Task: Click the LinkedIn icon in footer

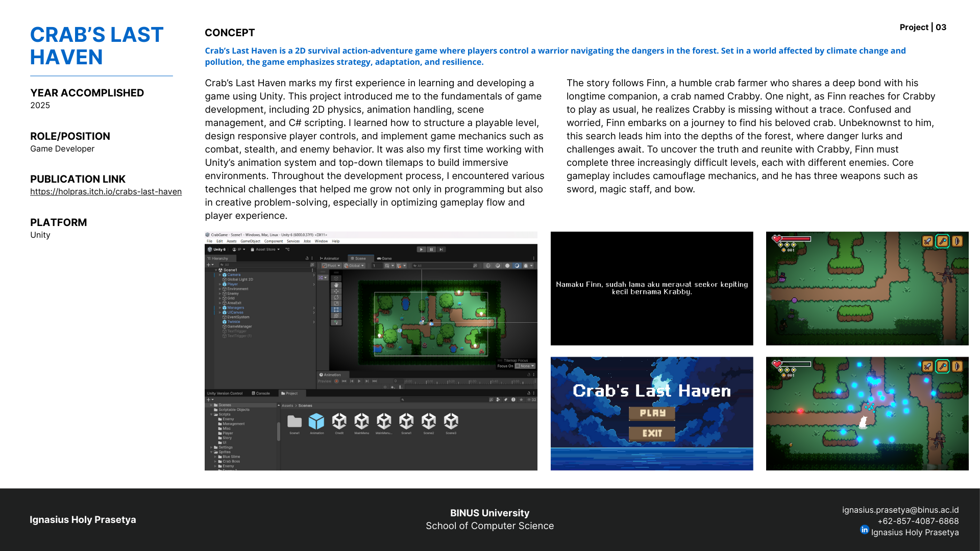Action: [864, 530]
